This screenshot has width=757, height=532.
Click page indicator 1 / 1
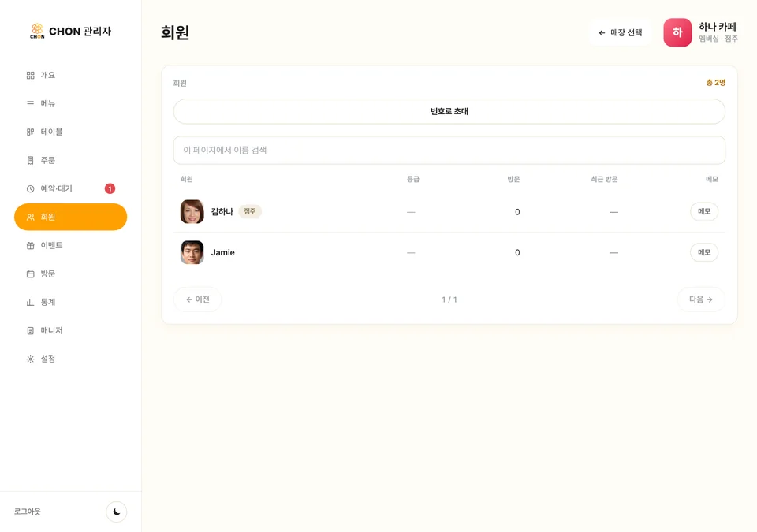coord(449,299)
